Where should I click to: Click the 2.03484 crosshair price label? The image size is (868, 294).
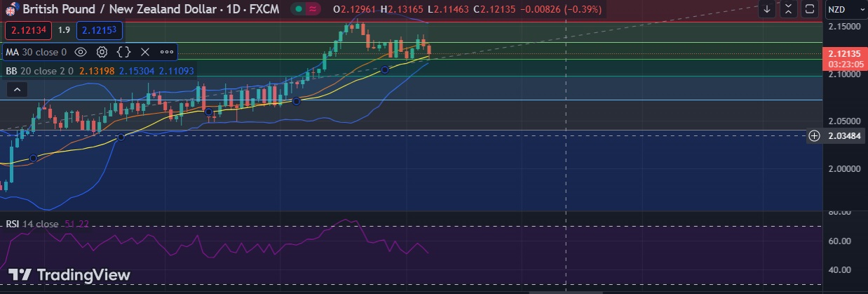(844, 136)
